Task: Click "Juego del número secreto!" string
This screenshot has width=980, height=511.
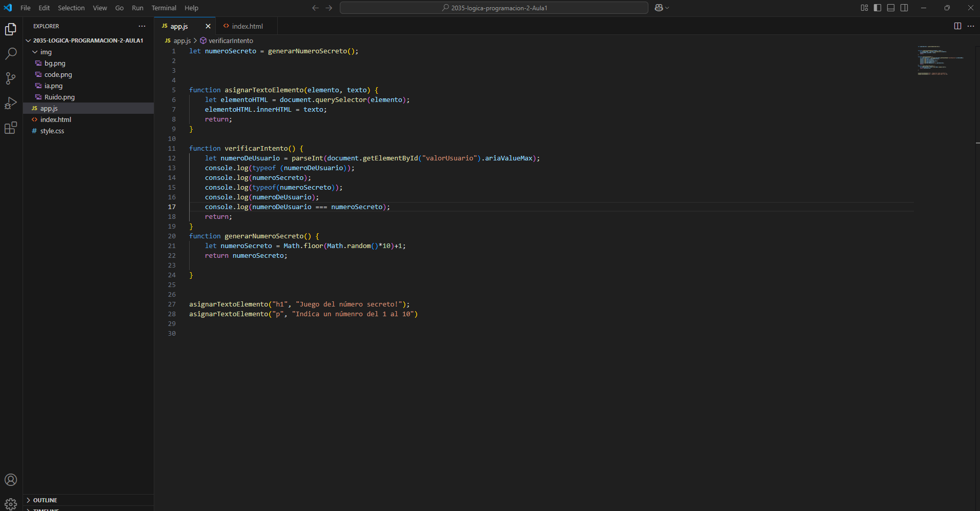Action: click(349, 304)
